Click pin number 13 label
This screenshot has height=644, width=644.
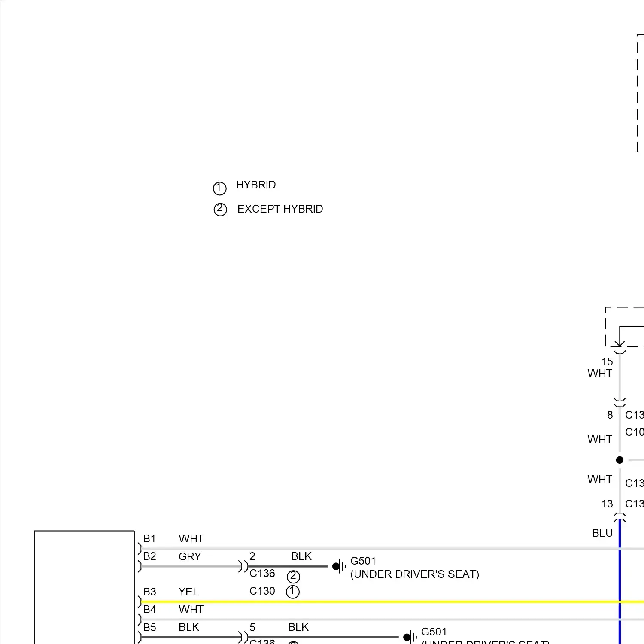607,504
